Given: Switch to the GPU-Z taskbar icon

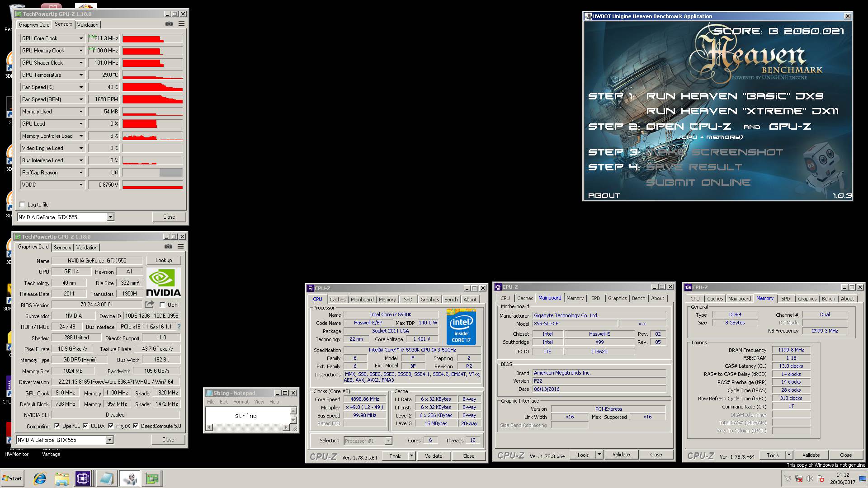Looking at the screenshot, I should [x=152, y=479].
